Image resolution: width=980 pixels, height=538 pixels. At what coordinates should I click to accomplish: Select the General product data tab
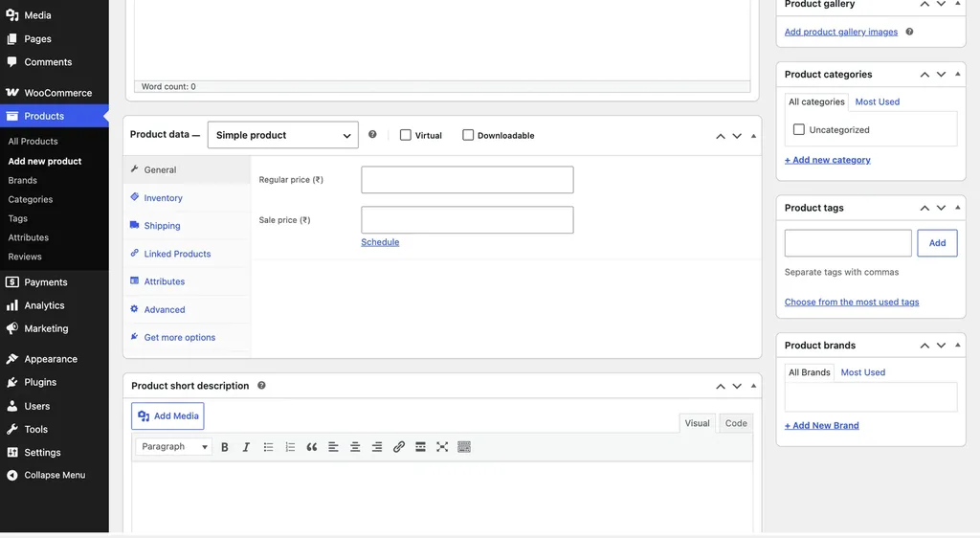(187, 170)
